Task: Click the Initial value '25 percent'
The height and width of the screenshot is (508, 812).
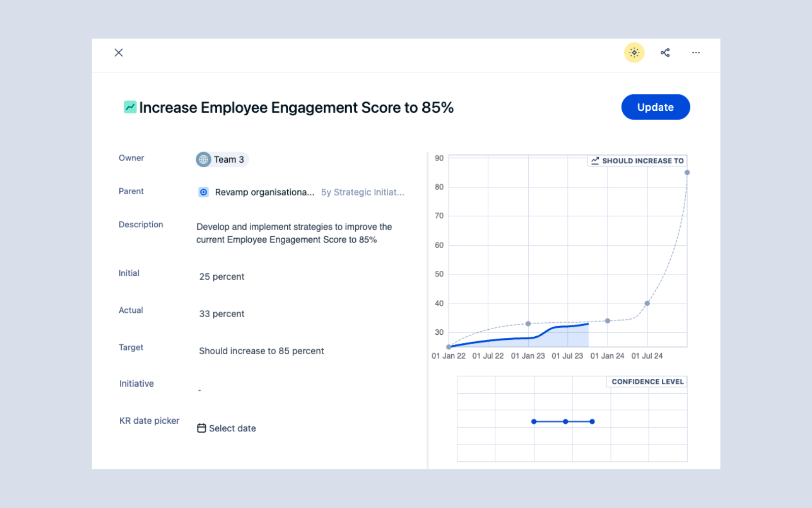Action: (x=222, y=277)
